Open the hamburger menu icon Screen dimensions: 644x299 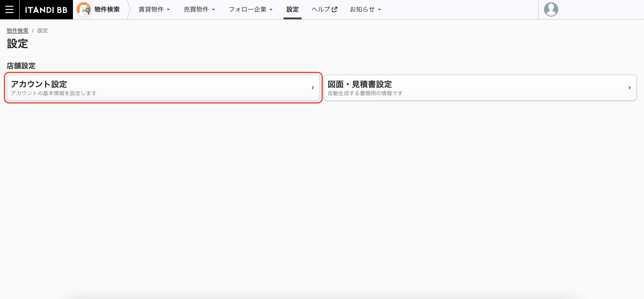pyautogui.click(x=9, y=9)
